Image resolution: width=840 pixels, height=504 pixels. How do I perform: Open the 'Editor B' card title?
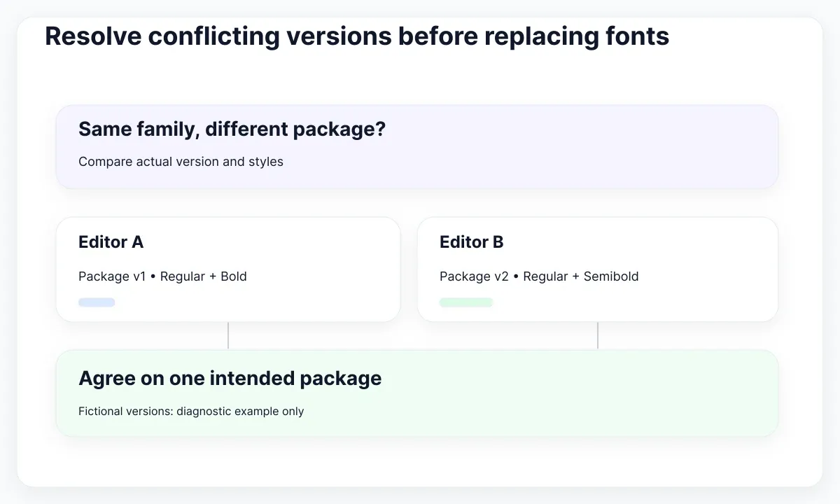pos(472,242)
